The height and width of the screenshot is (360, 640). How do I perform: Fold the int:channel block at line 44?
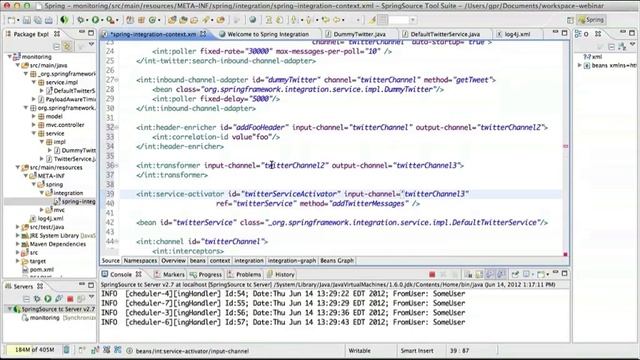(117, 241)
